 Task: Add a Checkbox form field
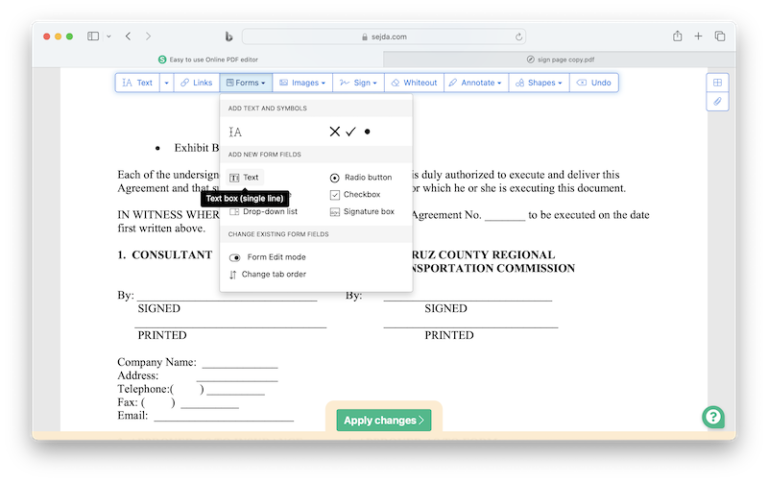pyautogui.click(x=356, y=194)
